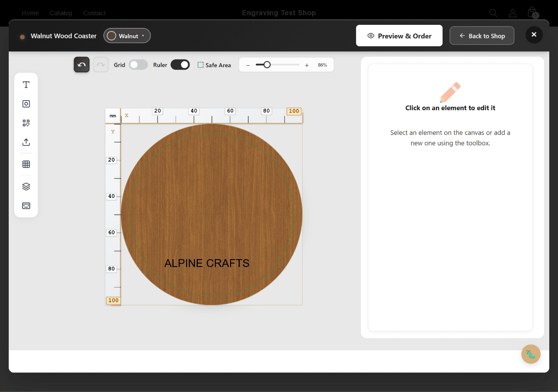Disable the Ruler toggle

coord(180,64)
